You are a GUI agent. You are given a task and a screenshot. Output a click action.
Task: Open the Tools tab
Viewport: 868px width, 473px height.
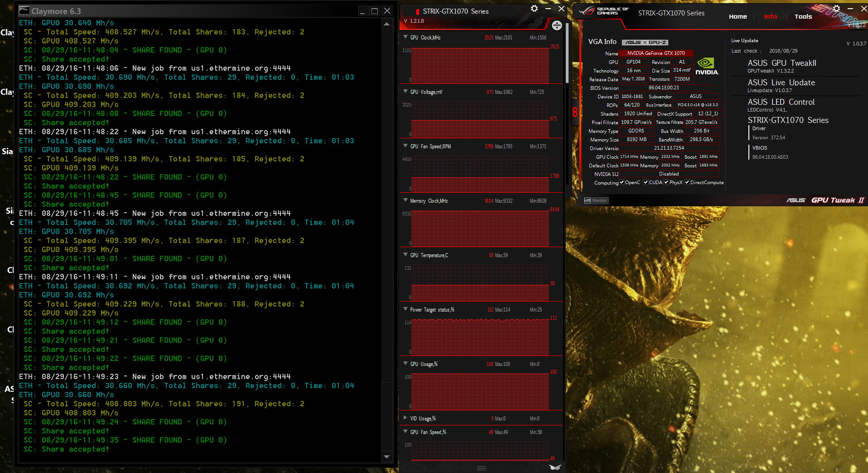coord(803,17)
